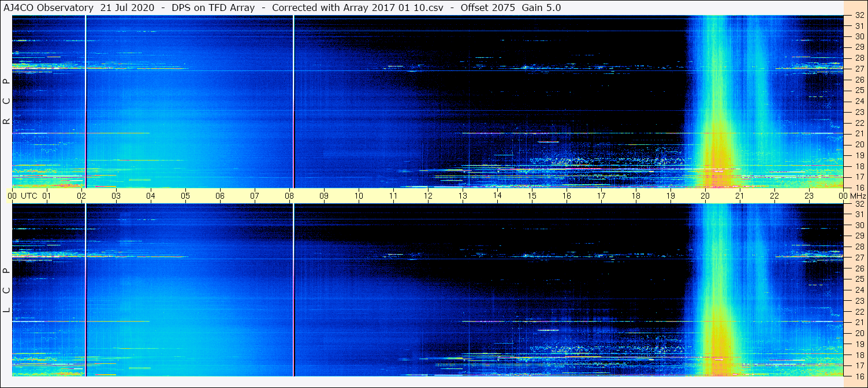Select the 30 MHz label of the RCP panel
The width and height of the screenshot is (868, 388).
tap(859, 36)
